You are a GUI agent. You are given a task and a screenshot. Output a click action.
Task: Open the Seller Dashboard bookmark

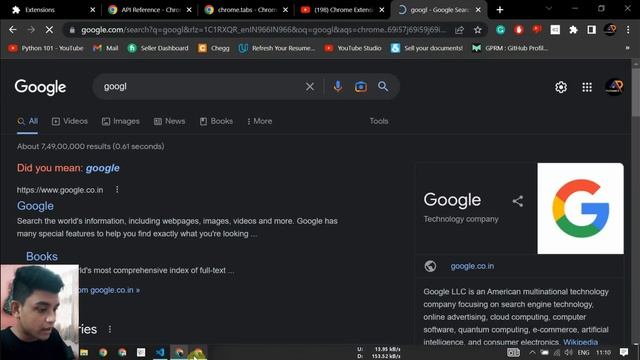(x=158, y=48)
